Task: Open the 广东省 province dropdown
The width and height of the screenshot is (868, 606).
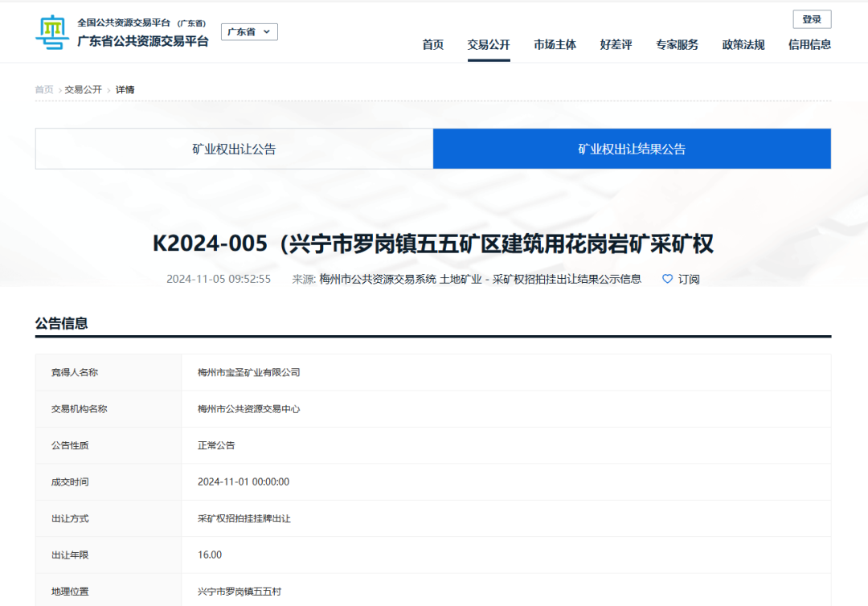Action: pos(249,32)
